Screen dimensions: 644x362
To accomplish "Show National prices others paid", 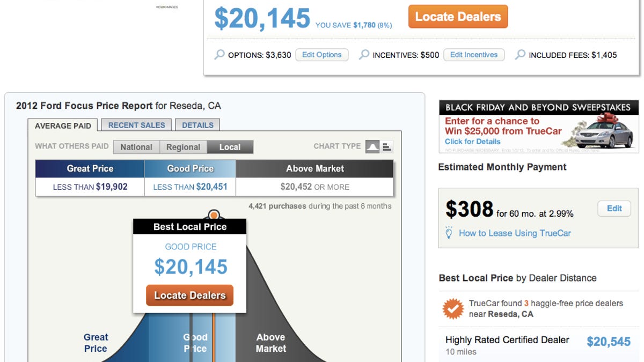I will click(136, 147).
